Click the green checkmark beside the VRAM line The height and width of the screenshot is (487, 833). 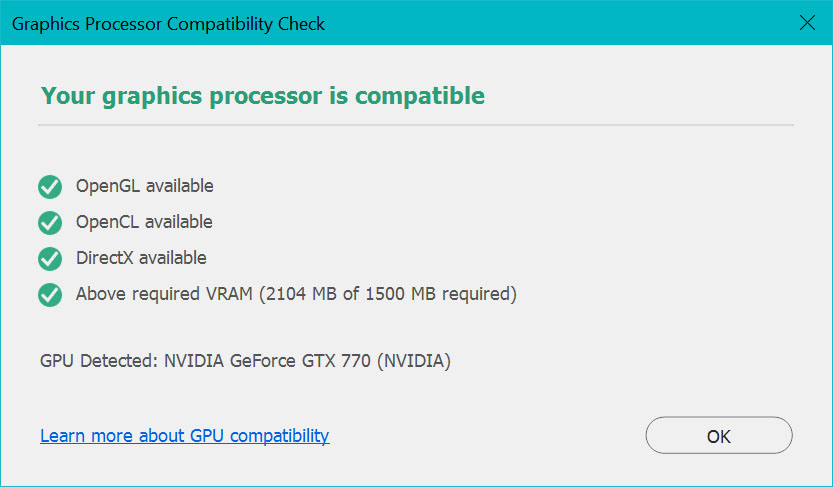(50, 295)
